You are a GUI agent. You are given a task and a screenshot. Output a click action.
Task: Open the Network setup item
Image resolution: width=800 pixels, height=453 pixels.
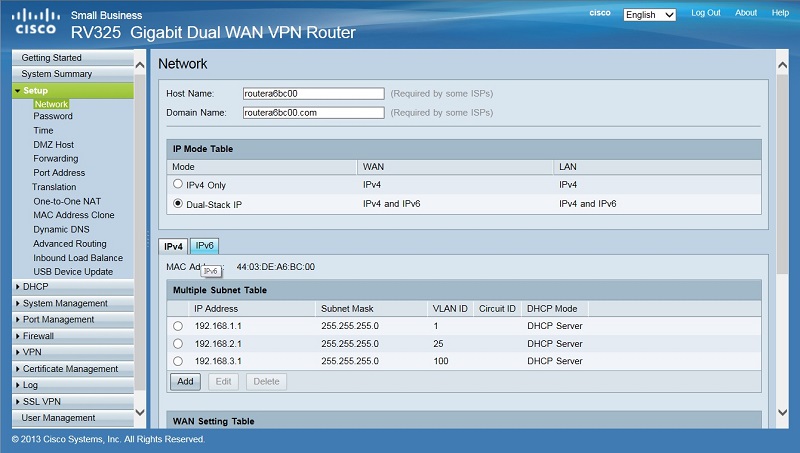[51, 104]
